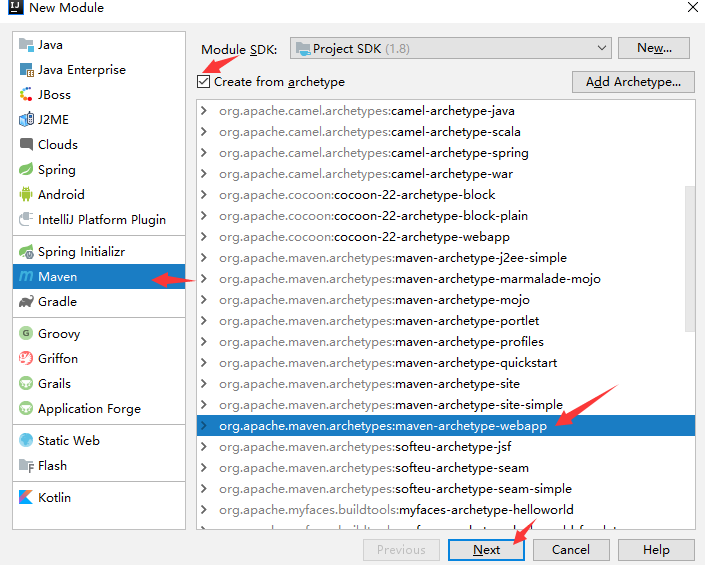This screenshot has width=705, height=565.
Task: Select maven-archetype-profiles archetype
Action: tap(446, 342)
